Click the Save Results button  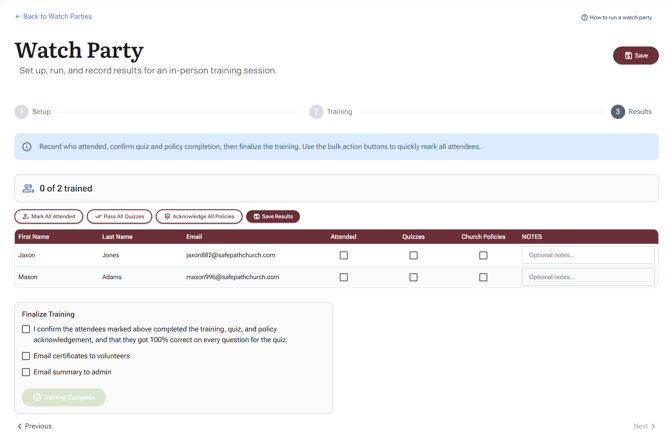[x=273, y=217]
